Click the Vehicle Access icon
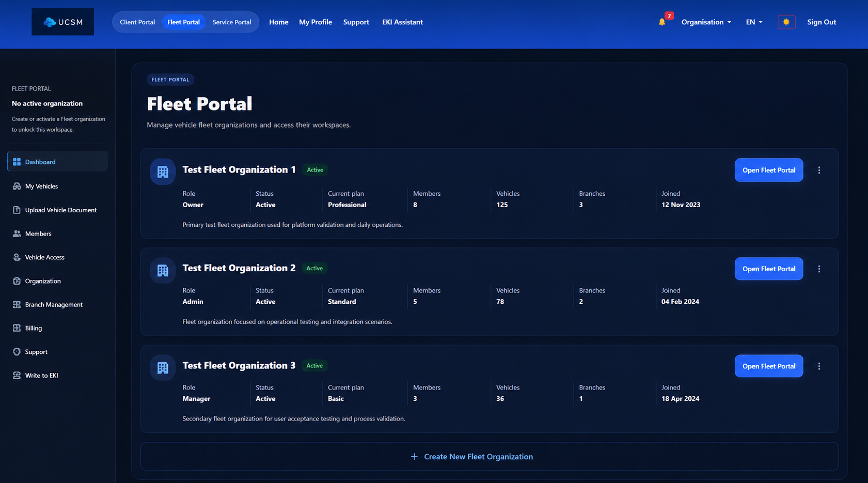Screen dimensions: 868x483 pos(17,257)
